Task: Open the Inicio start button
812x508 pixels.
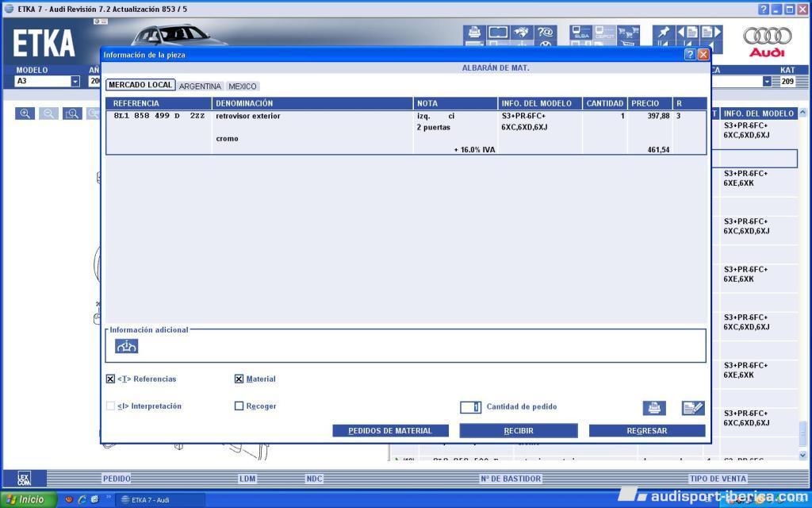Action: (29, 500)
